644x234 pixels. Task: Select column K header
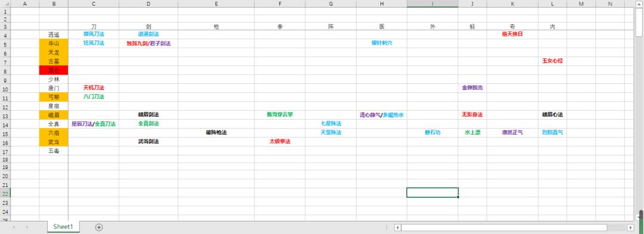click(x=513, y=4)
